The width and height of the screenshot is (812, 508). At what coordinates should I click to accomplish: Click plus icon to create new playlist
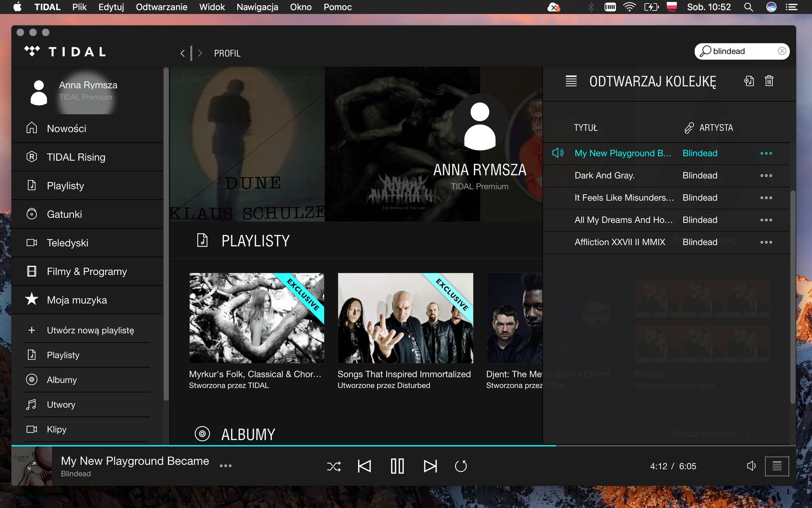click(32, 330)
